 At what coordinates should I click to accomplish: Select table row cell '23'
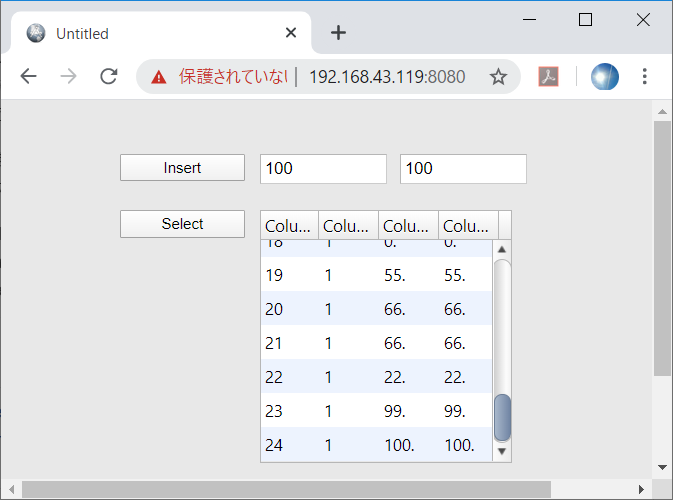pyautogui.click(x=274, y=411)
